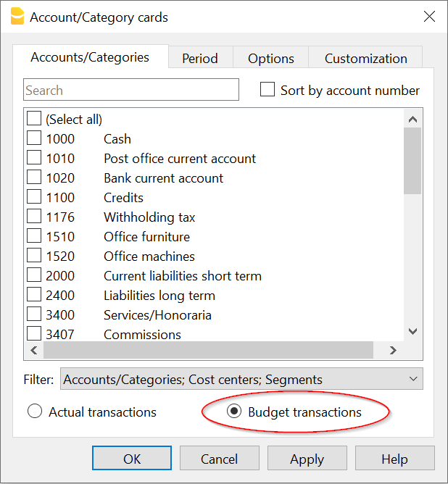
Task: Open Help for this dialog
Action: [395, 458]
